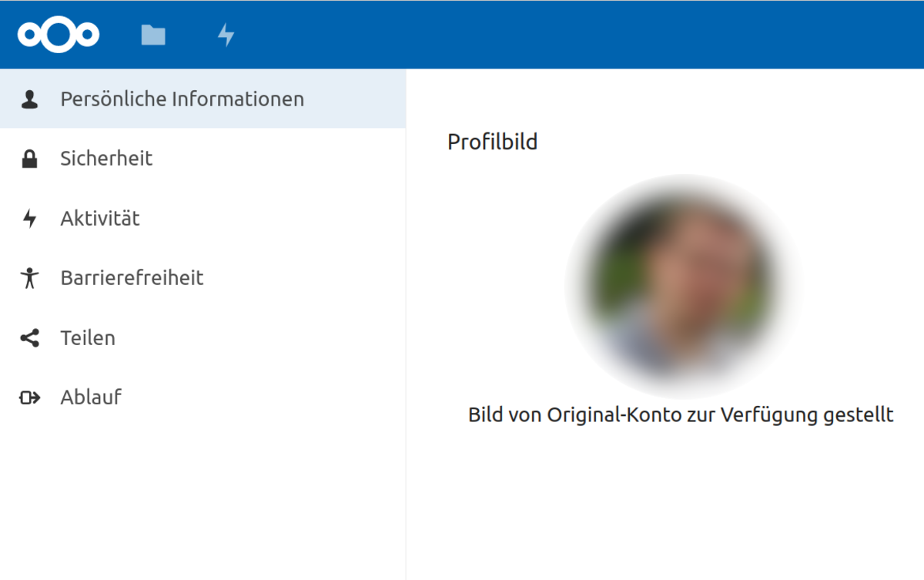Viewport: 924px width, 580px height.
Task: Open the Activity bolt icon in header
Action: point(226,35)
